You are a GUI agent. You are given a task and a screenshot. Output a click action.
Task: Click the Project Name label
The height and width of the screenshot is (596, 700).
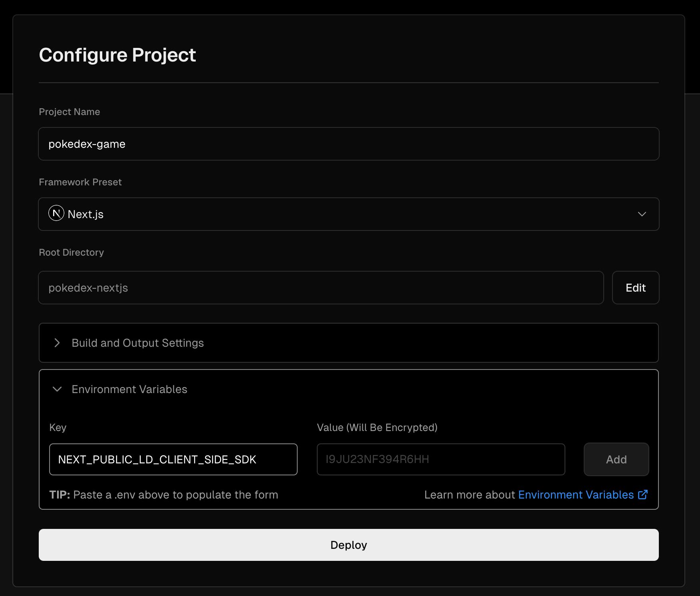point(70,112)
